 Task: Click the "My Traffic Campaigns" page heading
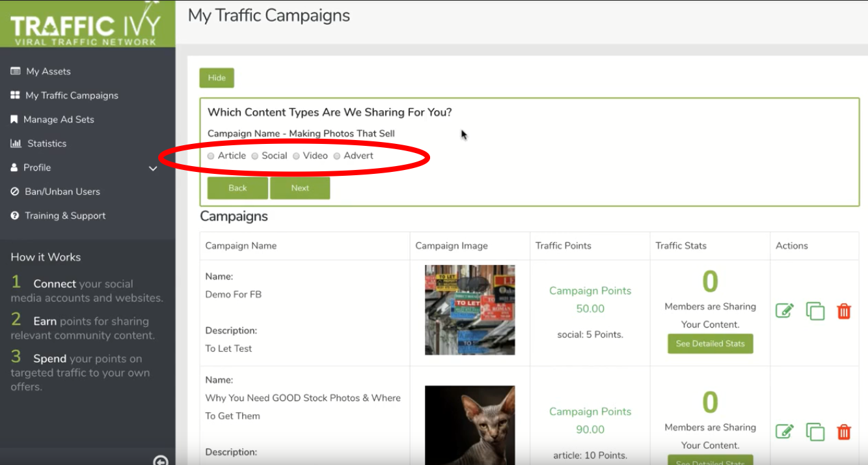tap(269, 16)
